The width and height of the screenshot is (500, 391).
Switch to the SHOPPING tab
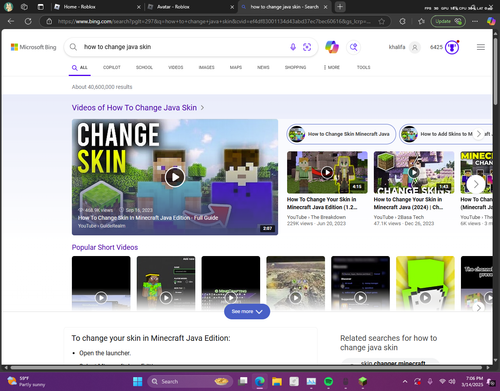295,67
